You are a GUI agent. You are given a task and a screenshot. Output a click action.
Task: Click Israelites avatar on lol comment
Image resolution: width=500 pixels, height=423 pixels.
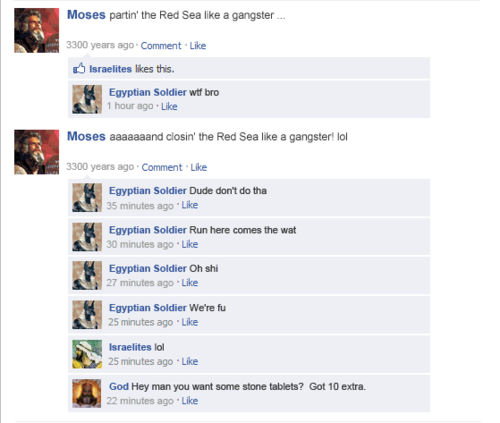coord(87,354)
